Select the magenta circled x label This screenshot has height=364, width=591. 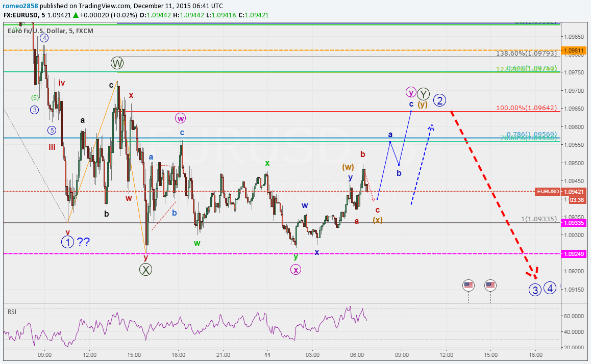pyautogui.click(x=296, y=270)
